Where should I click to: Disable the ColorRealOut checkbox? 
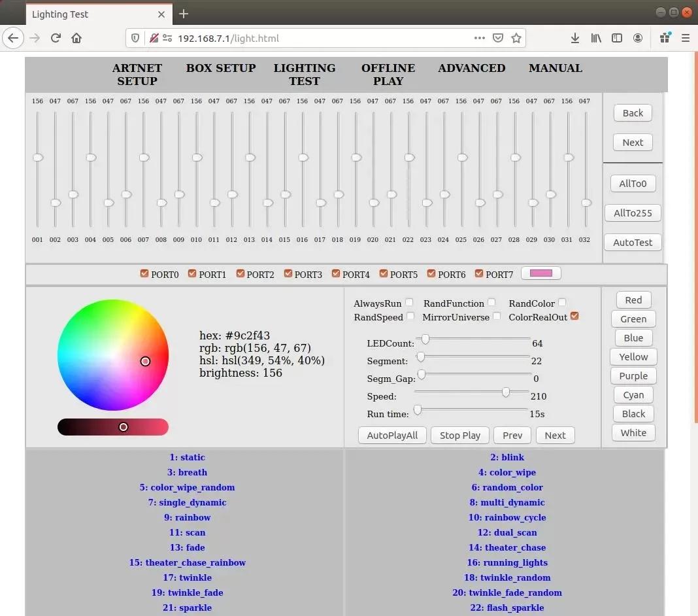(x=574, y=317)
